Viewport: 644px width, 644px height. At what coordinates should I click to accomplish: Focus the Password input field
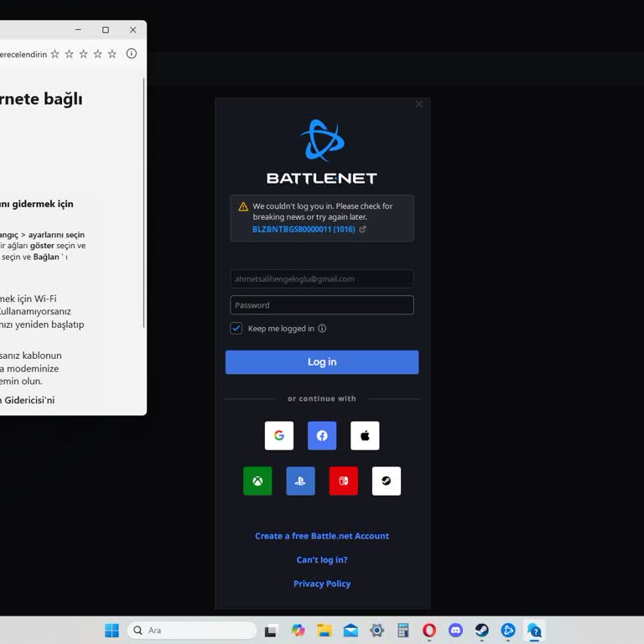[x=322, y=304]
